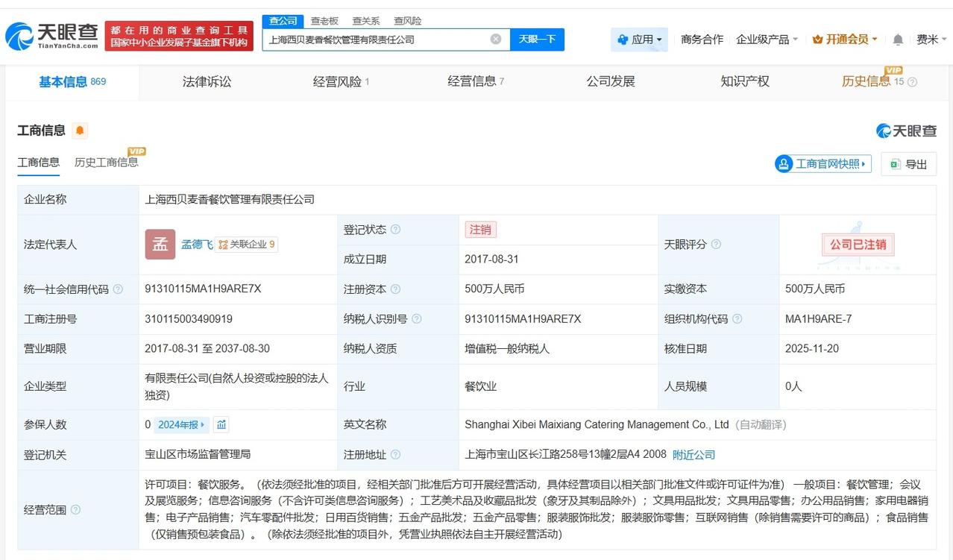Screen dimensions: 953x560
Task: Click the 商务合作 link
Action: tap(702, 40)
